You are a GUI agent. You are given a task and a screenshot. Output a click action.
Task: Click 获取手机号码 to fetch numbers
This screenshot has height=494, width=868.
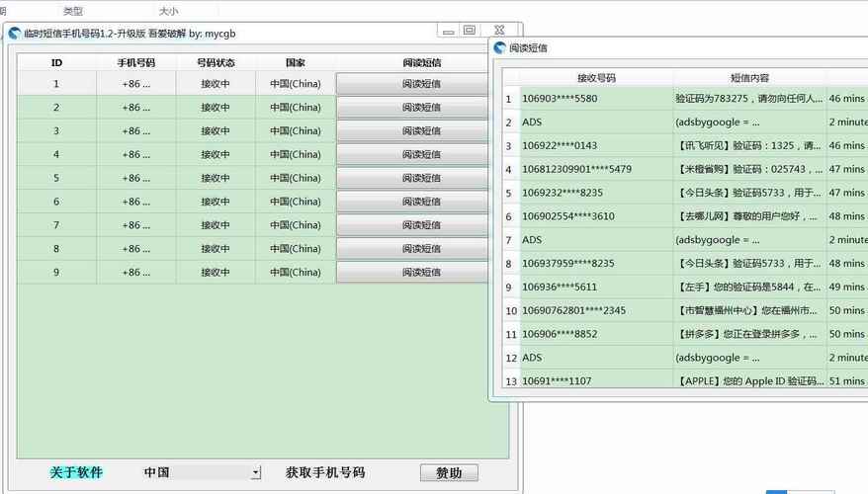click(325, 472)
